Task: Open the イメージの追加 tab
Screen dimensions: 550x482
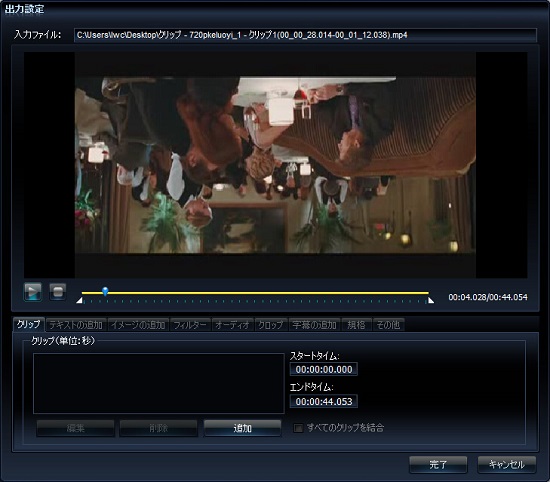Action: click(x=138, y=325)
